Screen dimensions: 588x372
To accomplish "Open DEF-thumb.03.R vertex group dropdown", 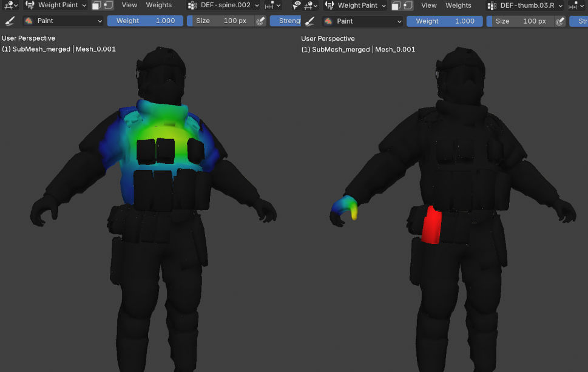I will (x=525, y=5).
